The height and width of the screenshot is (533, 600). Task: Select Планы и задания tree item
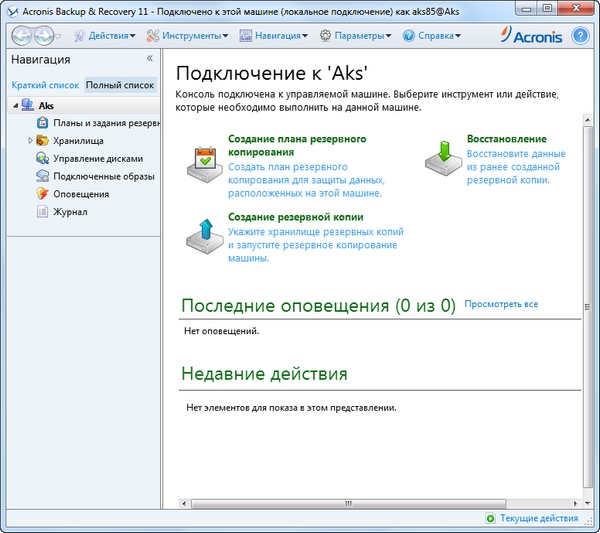106,123
